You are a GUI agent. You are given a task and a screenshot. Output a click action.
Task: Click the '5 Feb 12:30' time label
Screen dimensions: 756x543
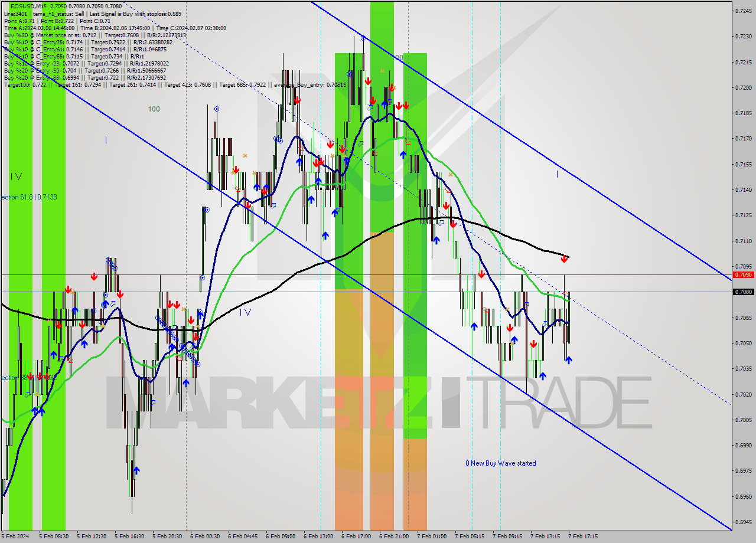click(92, 537)
